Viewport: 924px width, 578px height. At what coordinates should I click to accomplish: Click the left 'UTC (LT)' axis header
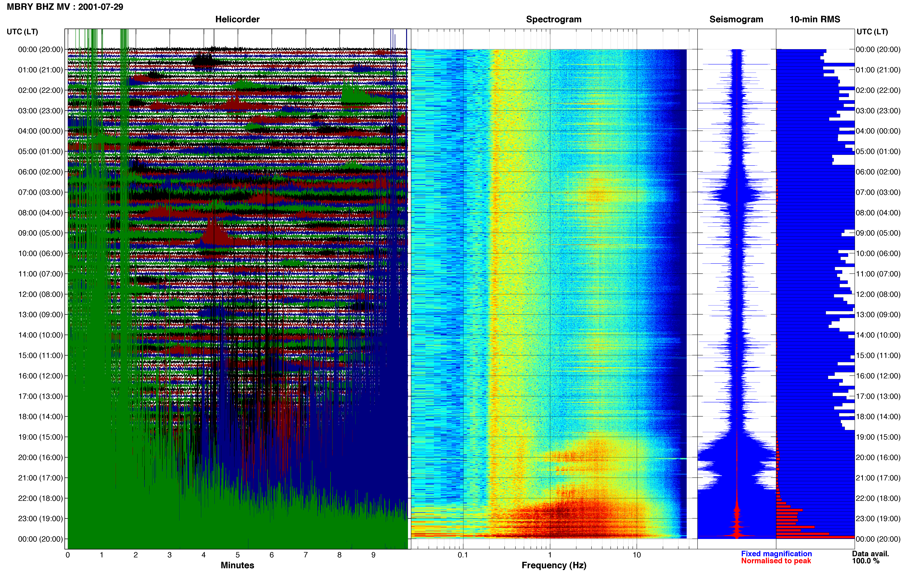coord(22,32)
